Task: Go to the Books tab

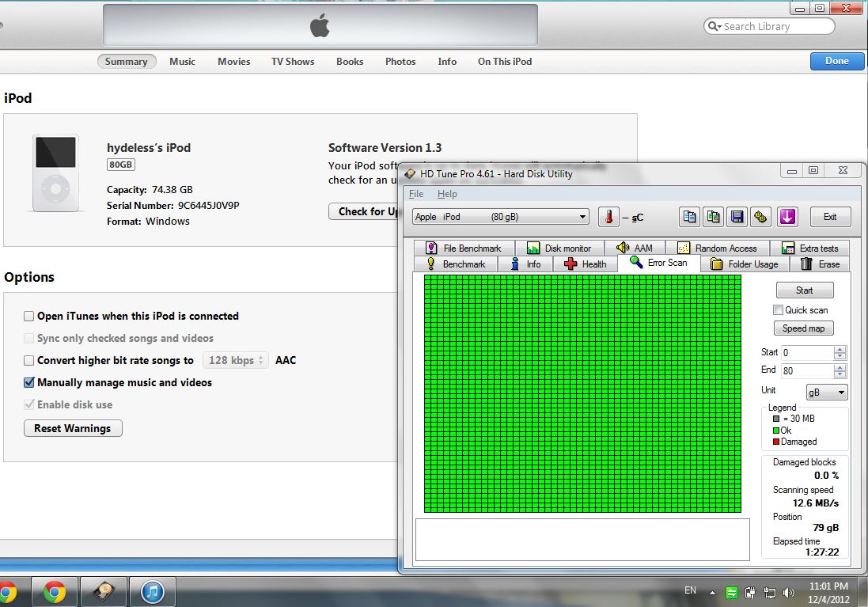Action: click(x=350, y=62)
